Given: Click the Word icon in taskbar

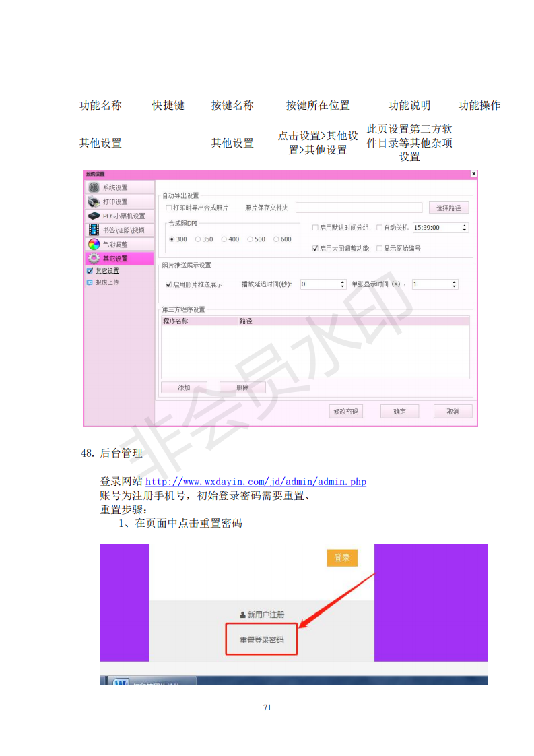Looking at the screenshot, I should [120, 682].
